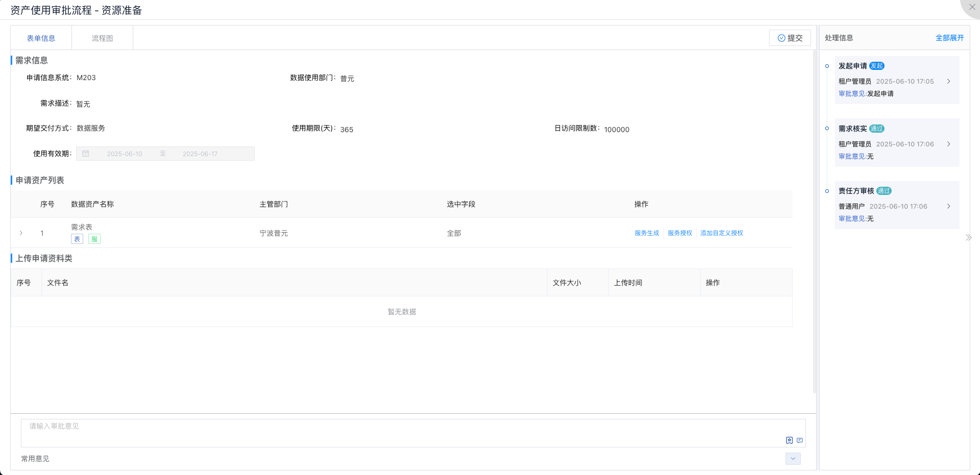Click the blue 表 tag under 需求表
The height and width of the screenshot is (475, 980).
77,239
